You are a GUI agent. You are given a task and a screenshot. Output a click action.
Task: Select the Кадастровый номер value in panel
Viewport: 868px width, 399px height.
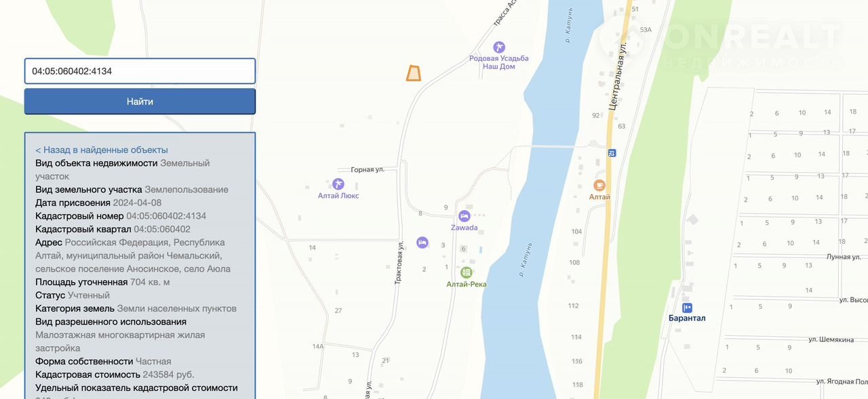166,216
